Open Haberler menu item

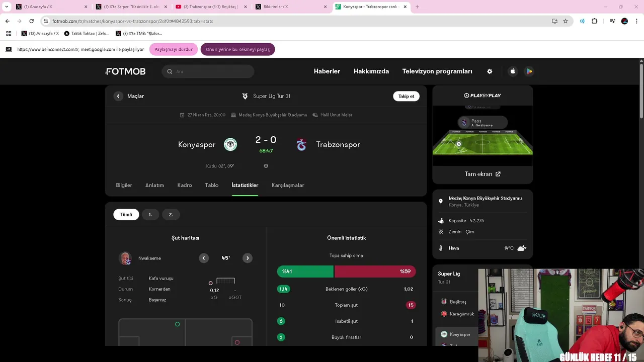[x=327, y=71]
